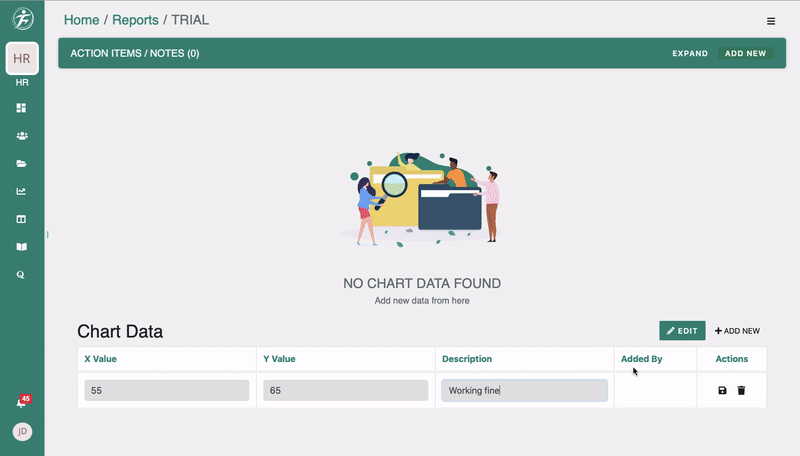Open the folder icon in sidebar

[22, 163]
